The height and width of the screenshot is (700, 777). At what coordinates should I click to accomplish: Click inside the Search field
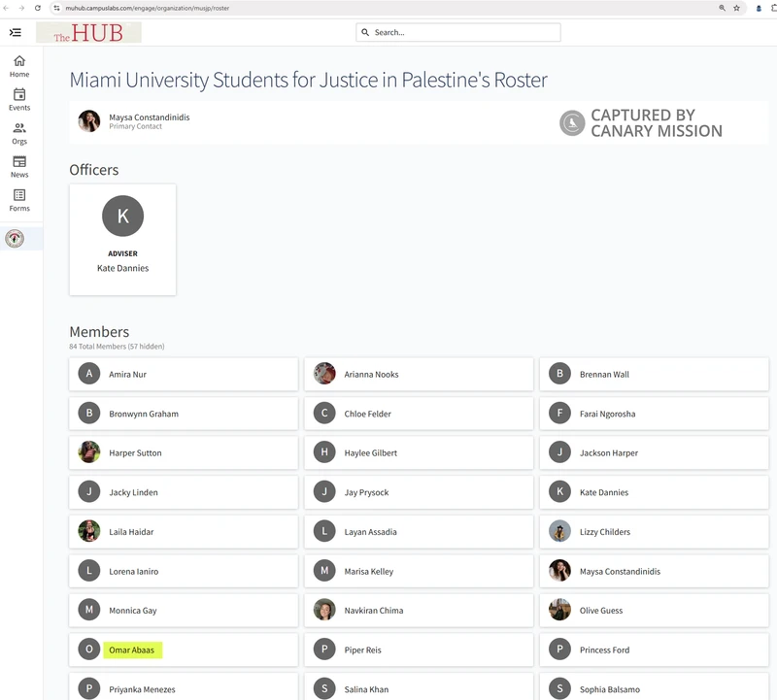click(458, 32)
